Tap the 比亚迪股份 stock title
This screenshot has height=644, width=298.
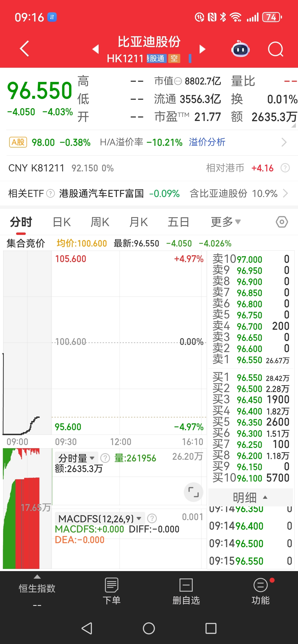point(149,42)
